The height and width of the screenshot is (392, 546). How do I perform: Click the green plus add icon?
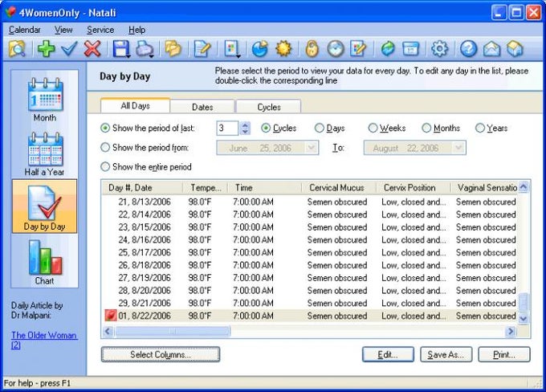coord(47,48)
